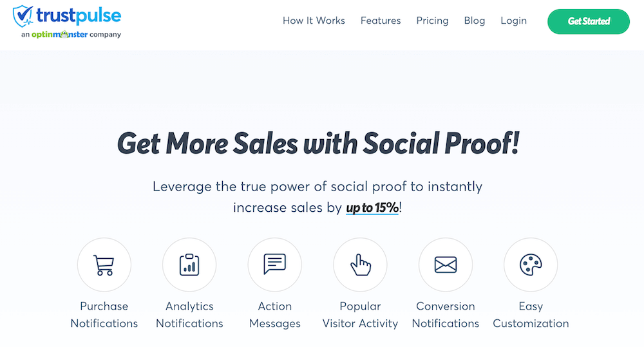Screen dimensions: 644x347
Task: Follow the underlined 'up to 15%' link
Action: [x=372, y=208]
